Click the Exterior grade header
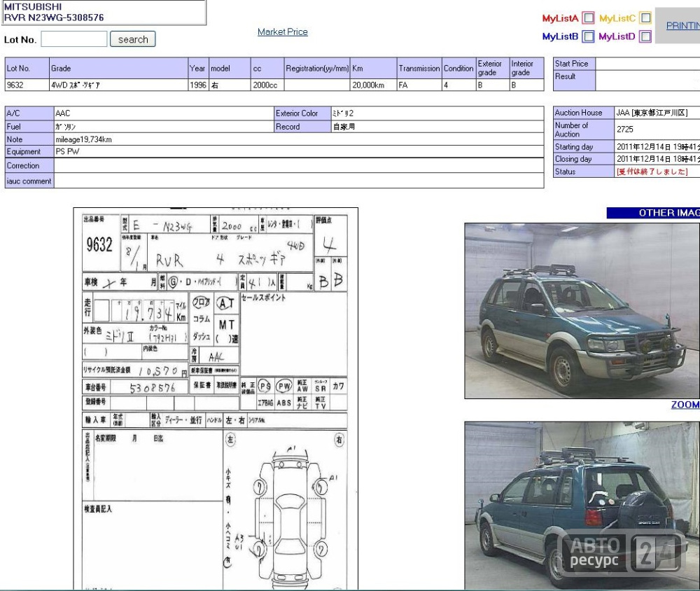The height and width of the screenshot is (591, 700). (x=492, y=69)
